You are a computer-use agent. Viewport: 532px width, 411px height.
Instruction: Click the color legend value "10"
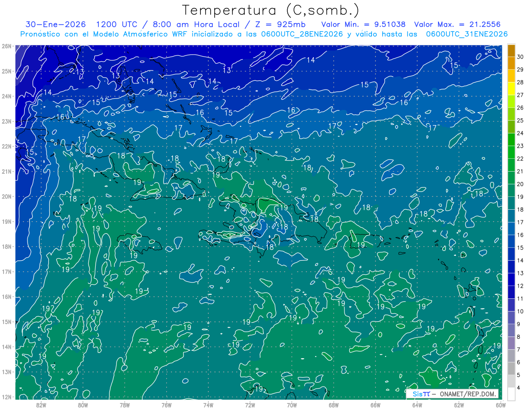pyautogui.click(x=520, y=311)
